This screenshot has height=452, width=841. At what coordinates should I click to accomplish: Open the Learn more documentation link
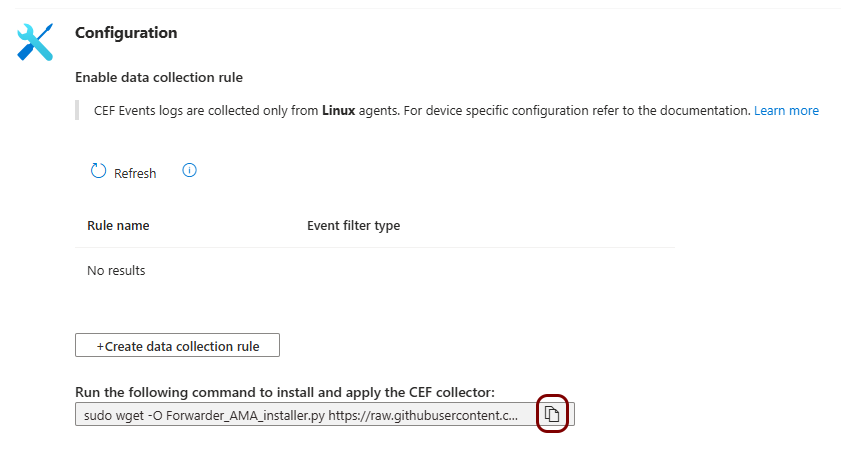pyautogui.click(x=786, y=110)
